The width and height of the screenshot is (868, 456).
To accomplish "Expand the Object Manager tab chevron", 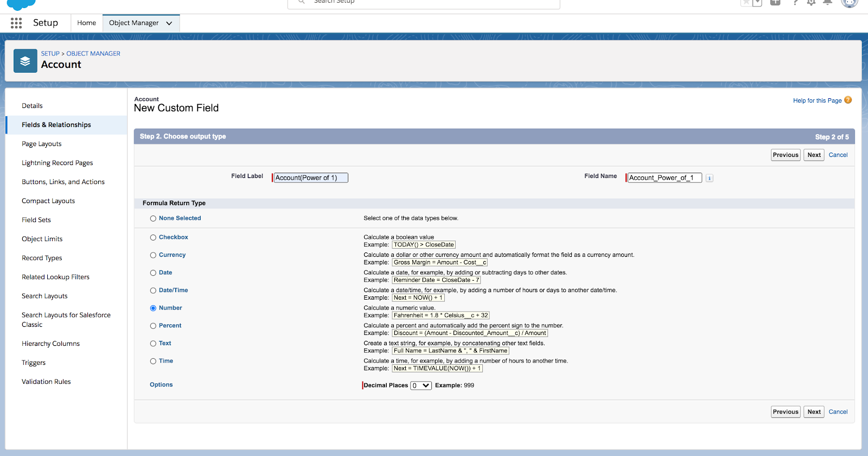I will [x=169, y=23].
